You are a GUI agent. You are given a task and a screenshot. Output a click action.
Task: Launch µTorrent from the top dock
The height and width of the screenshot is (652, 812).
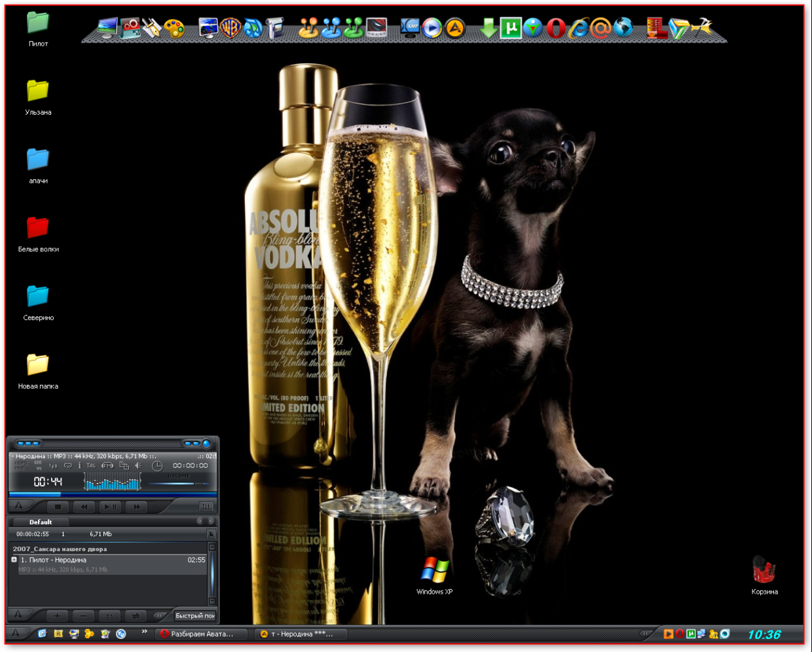click(x=511, y=28)
